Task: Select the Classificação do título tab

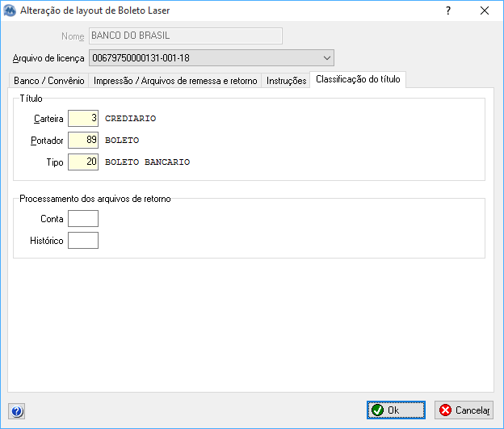Action: pos(358,79)
